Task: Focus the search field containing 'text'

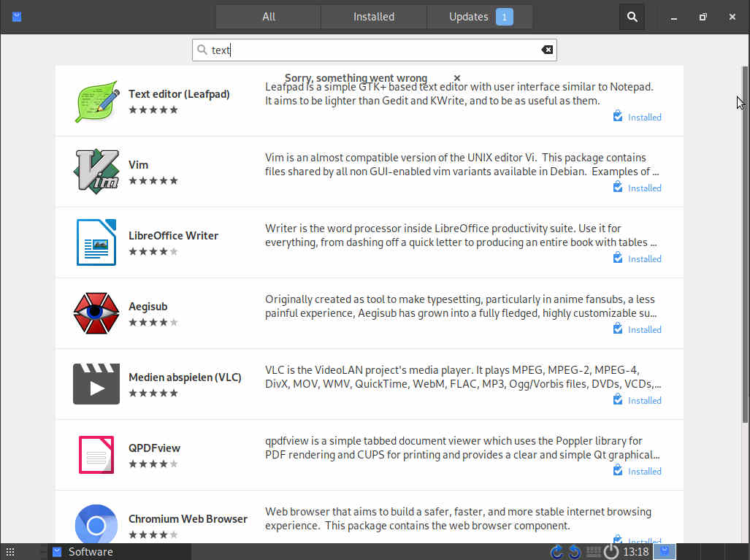Action: click(375, 50)
